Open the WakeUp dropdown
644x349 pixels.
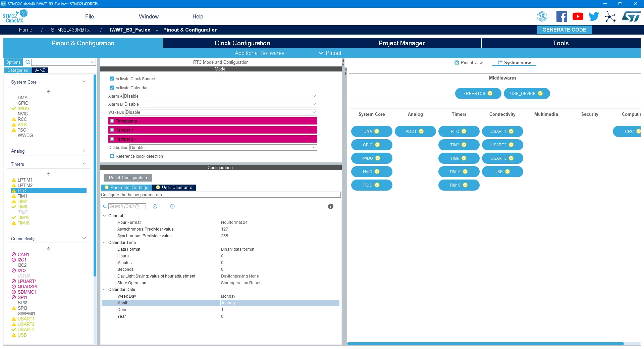(x=221, y=112)
